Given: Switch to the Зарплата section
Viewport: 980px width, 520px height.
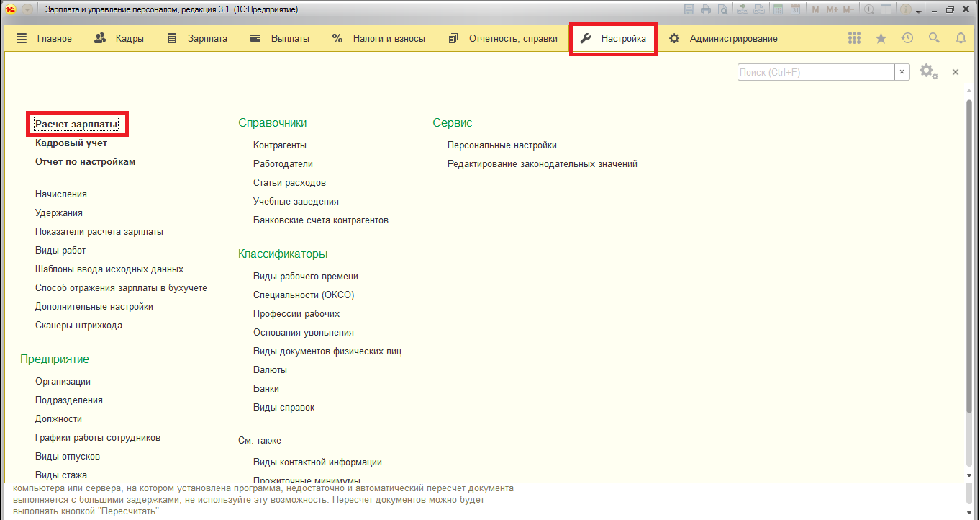Looking at the screenshot, I should point(198,39).
